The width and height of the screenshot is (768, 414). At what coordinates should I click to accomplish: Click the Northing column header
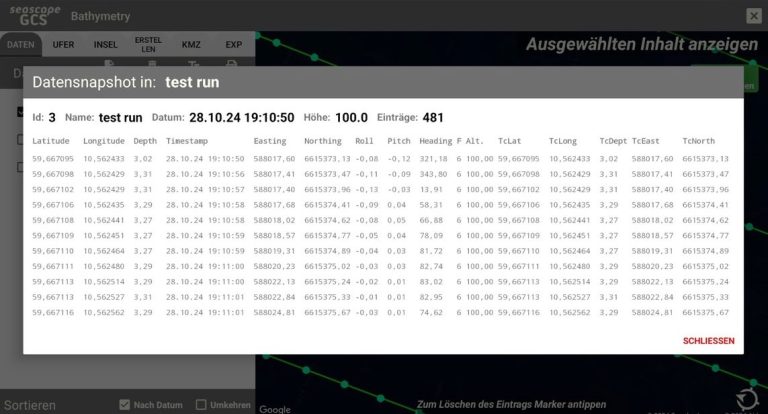(323, 141)
